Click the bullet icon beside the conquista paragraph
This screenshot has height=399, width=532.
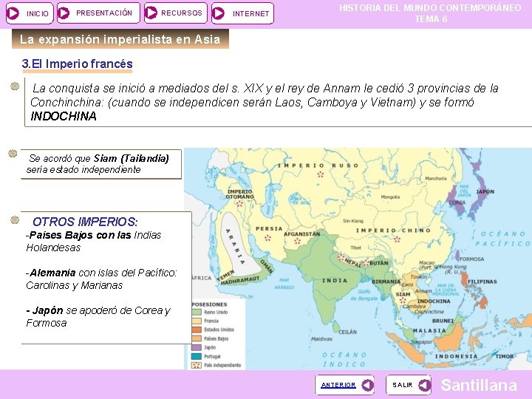[x=15, y=86]
